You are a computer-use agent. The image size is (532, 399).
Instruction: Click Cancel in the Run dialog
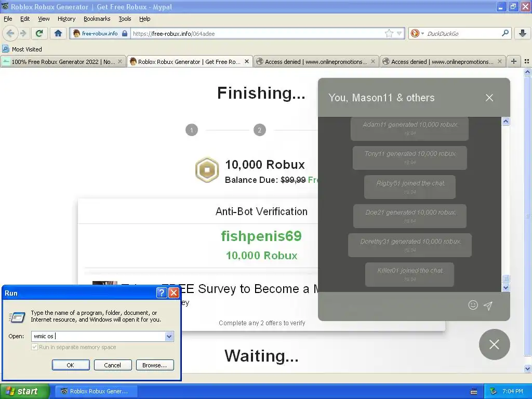[113, 365]
